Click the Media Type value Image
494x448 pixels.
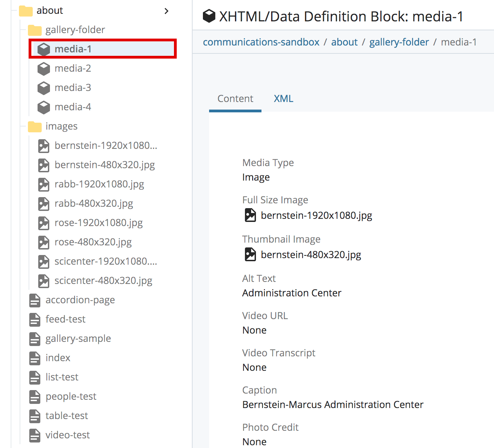click(256, 177)
